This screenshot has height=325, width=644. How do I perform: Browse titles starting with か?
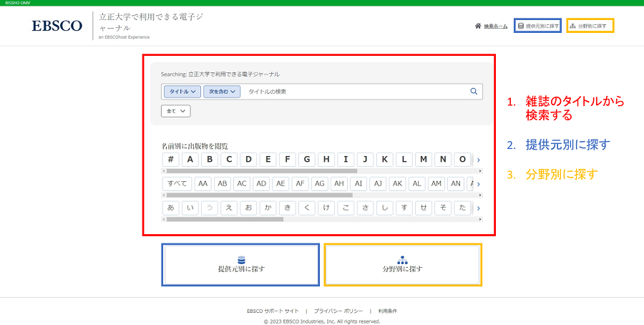coord(268,208)
